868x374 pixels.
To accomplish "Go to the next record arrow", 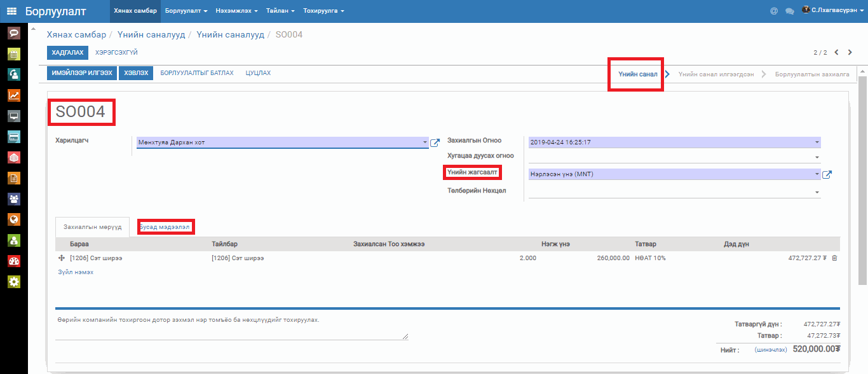I will click(851, 52).
